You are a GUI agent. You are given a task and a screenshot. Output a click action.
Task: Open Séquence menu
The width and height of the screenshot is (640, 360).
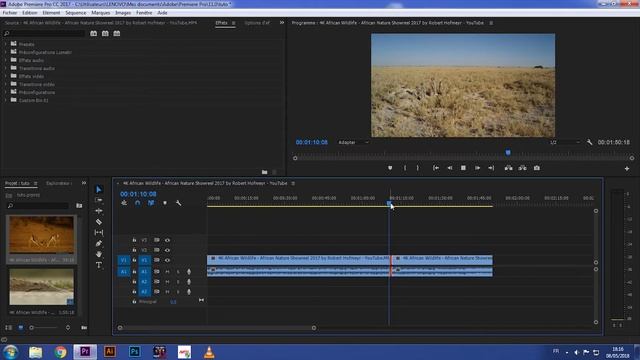coord(76,13)
